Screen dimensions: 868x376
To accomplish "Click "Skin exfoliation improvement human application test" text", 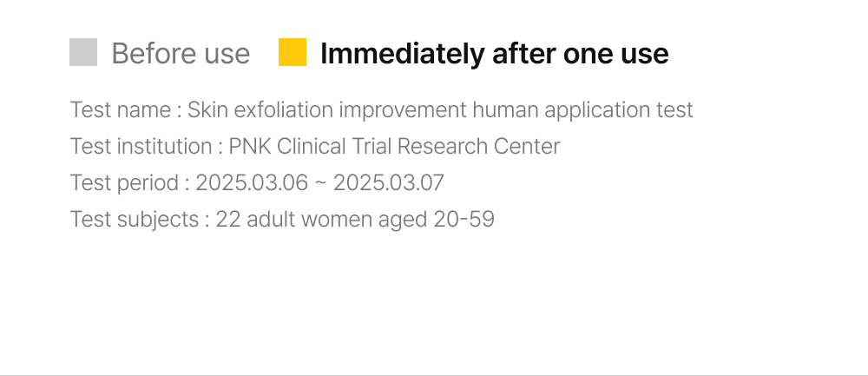I will click(x=440, y=110).
